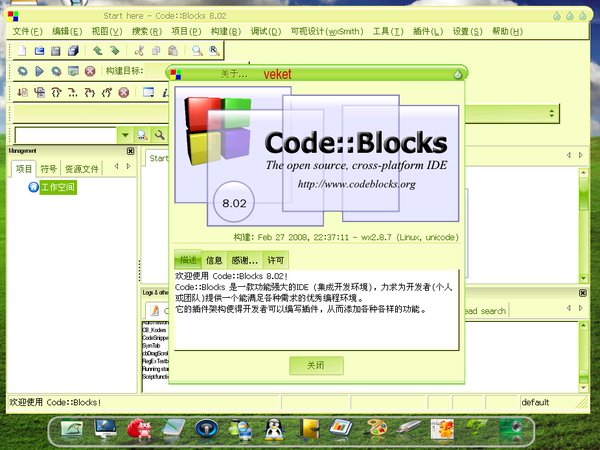
Task: Close the Logs & others panel
Action: click(582, 293)
